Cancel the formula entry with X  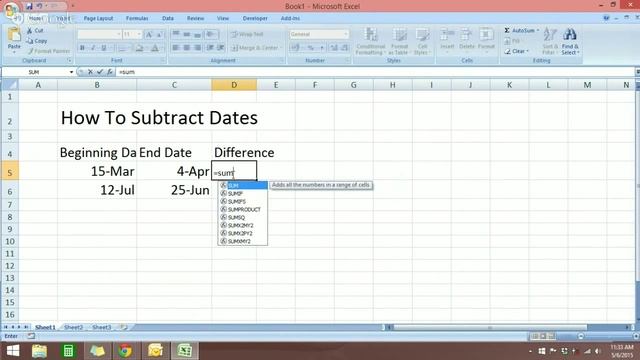(x=90, y=72)
